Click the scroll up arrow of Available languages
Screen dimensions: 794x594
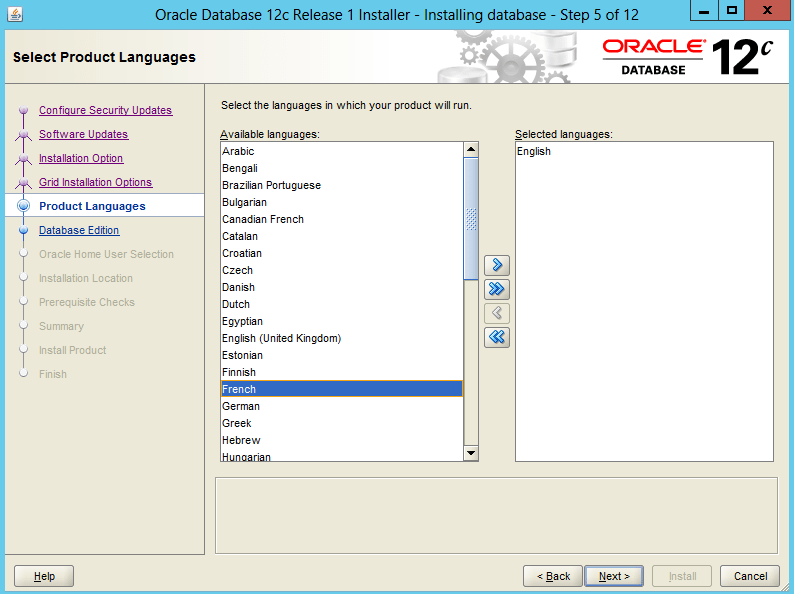(x=471, y=149)
